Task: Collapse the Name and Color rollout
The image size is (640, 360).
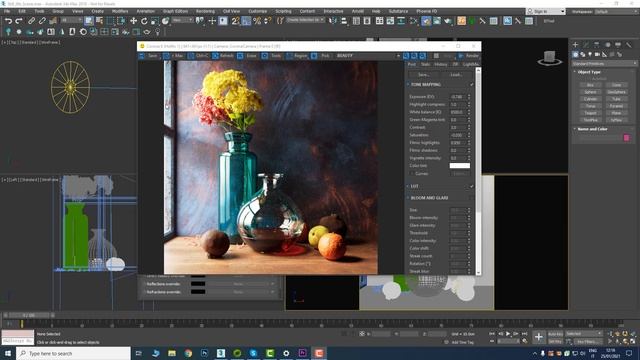Action: coord(575,129)
